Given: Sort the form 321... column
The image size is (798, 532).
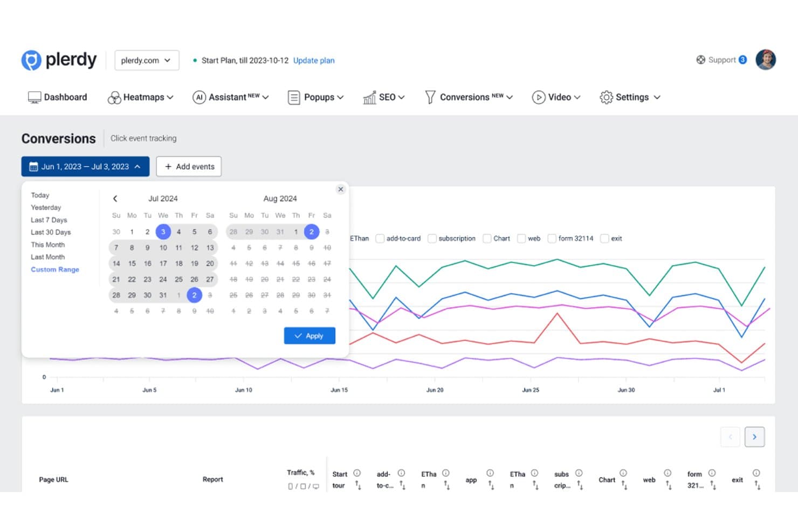Looking at the screenshot, I should coord(713,485).
